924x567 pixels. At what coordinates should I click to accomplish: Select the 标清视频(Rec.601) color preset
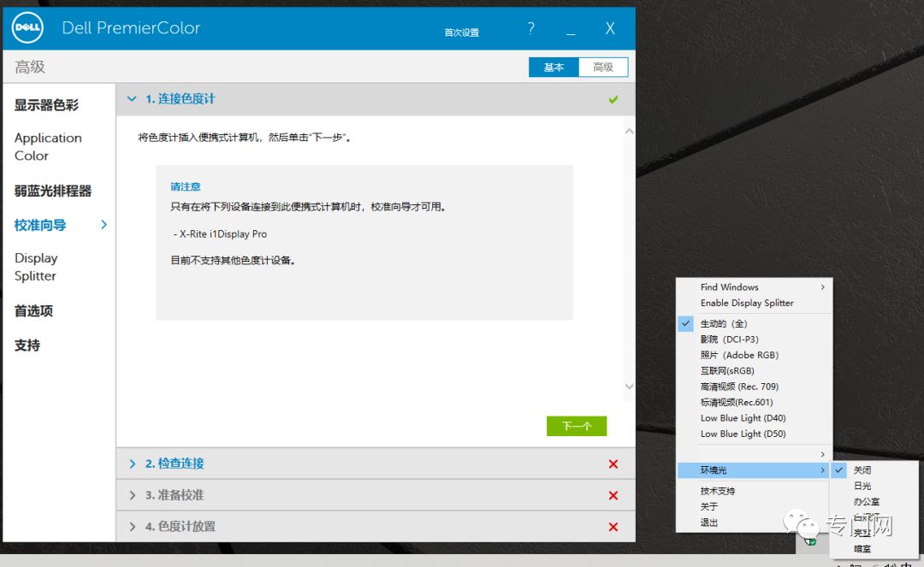(755, 403)
